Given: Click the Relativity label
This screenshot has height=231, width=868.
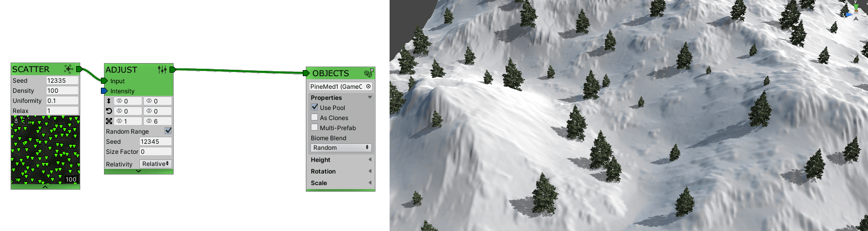Looking at the screenshot, I should pyautogui.click(x=119, y=164).
